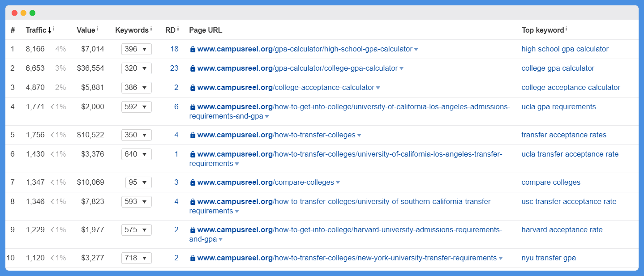Click the RD value 23
This screenshot has height=276, width=644.
(x=174, y=68)
